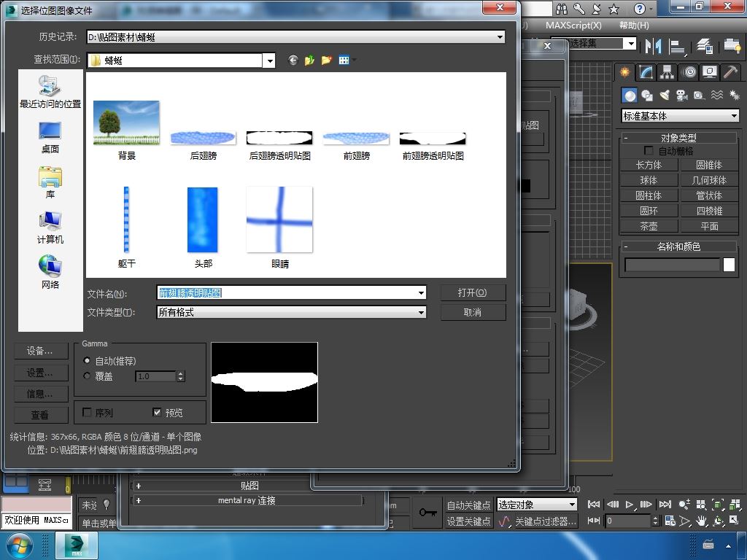Viewport: 747px width, 560px height.
Task: Open 库 in places sidebar
Action: (50, 182)
